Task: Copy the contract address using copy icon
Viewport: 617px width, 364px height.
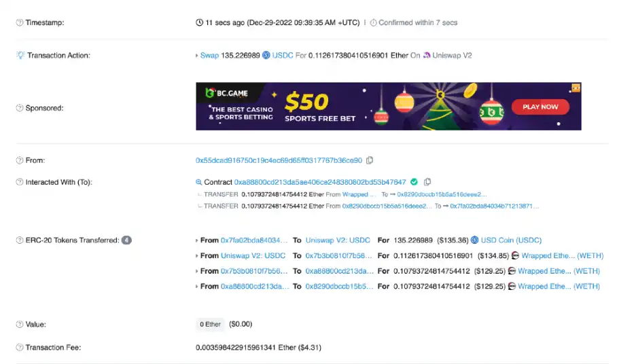Action: (x=427, y=181)
